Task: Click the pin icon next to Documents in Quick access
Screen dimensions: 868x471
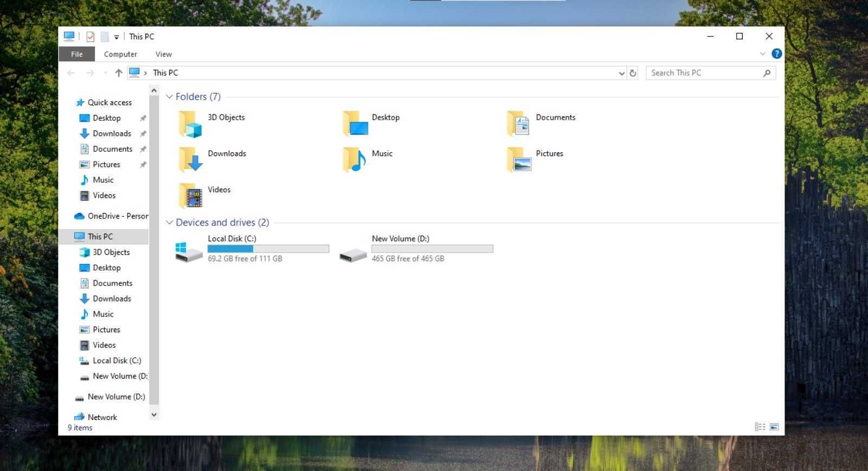Action: click(143, 149)
